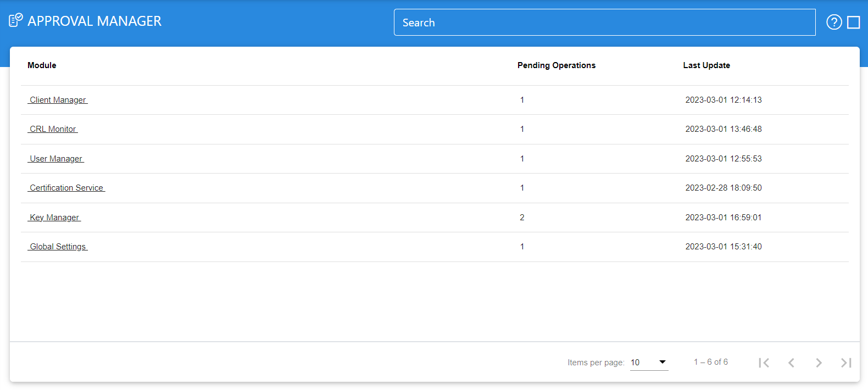Image resolution: width=868 pixels, height=390 pixels.
Task: Click the Approval Manager title text
Action: point(94,21)
